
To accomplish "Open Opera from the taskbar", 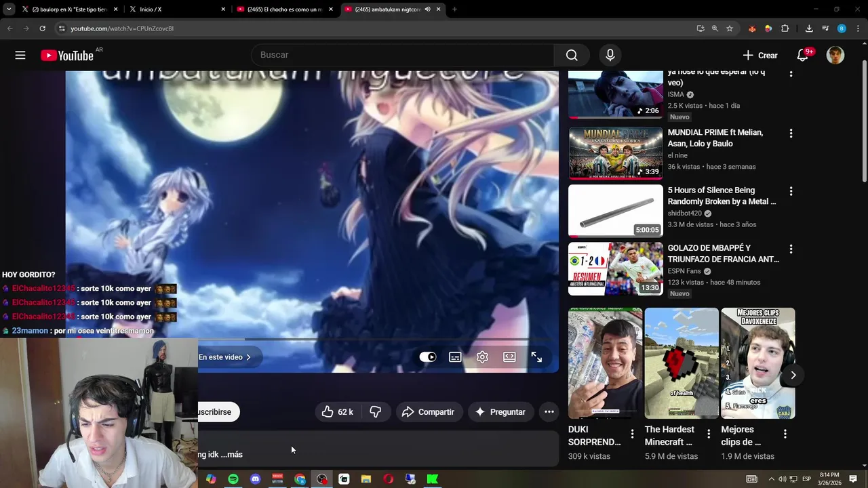I will coord(389,479).
